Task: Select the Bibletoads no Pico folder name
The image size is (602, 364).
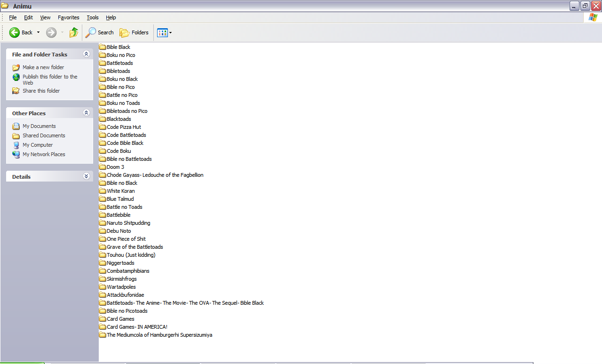Action: 127,111
